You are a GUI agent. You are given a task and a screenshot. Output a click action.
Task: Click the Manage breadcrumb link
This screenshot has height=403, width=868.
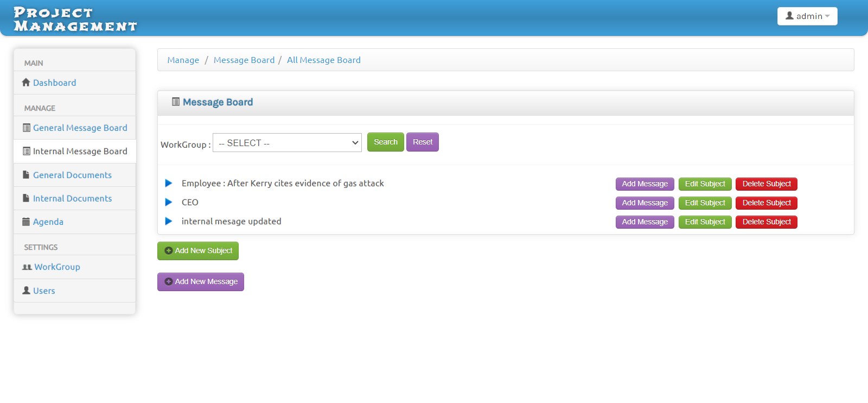click(x=183, y=60)
